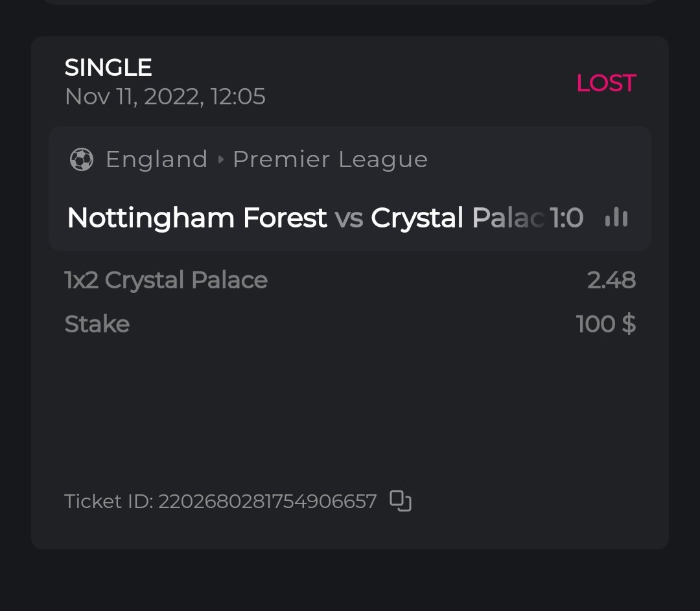
Task: Click the arrow between England and Premier League
Action: pos(220,159)
